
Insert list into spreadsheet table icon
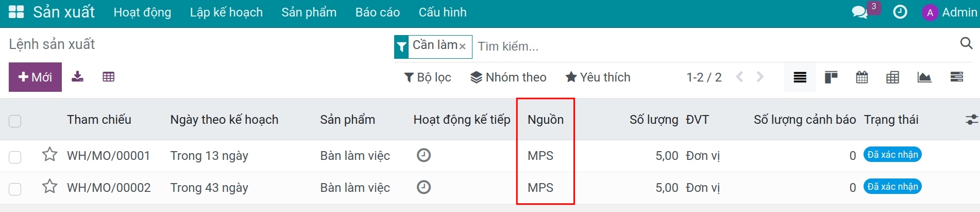click(x=108, y=77)
